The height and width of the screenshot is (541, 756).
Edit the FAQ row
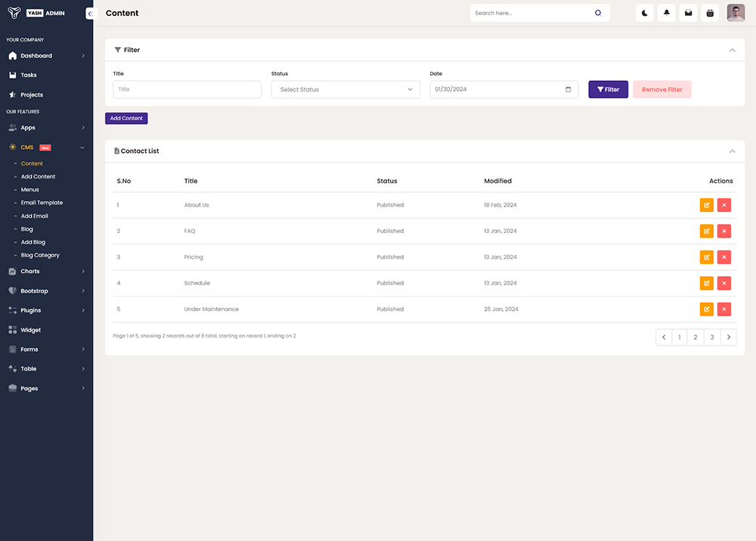[706, 232]
